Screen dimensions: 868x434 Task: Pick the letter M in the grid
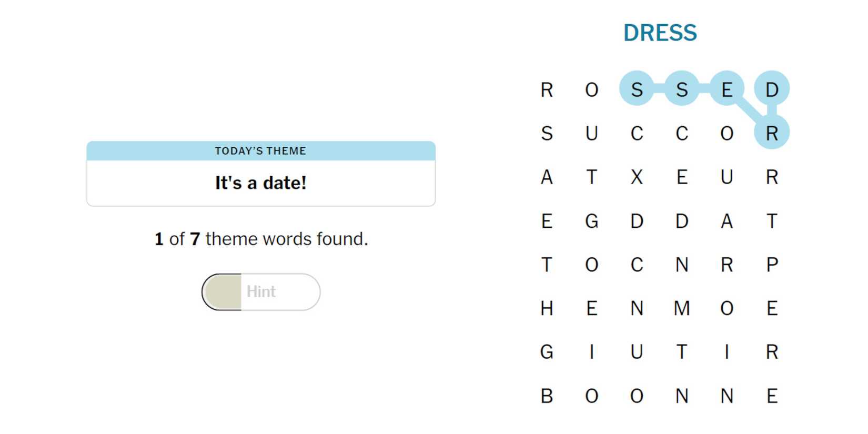pyautogui.click(x=682, y=308)
